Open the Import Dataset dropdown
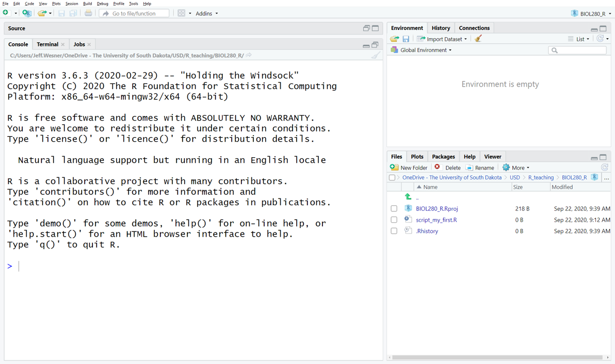Image resolution: width=615 pixels, height=364 pixels. pyautogui.click(x=442, y=39)
